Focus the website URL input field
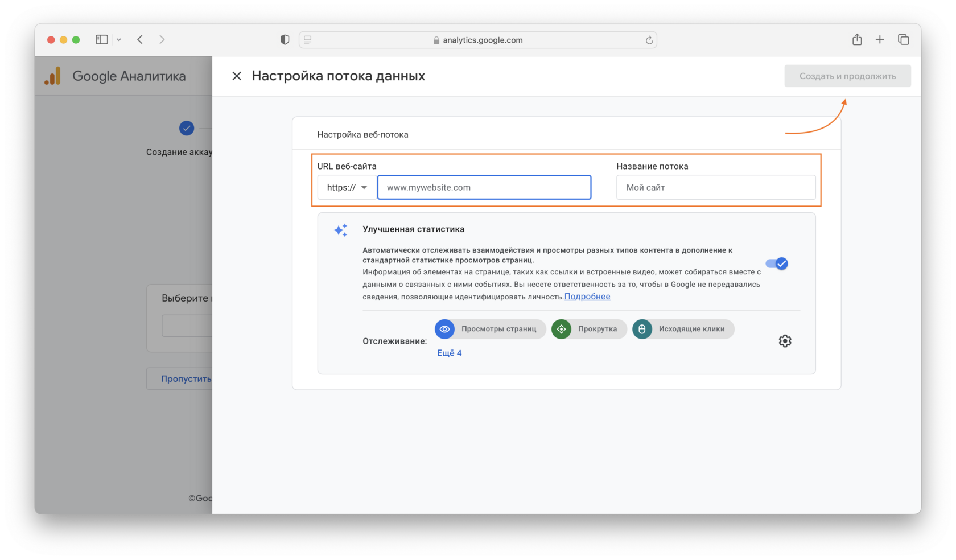This screenshot has width=956, height=560. 484,187
